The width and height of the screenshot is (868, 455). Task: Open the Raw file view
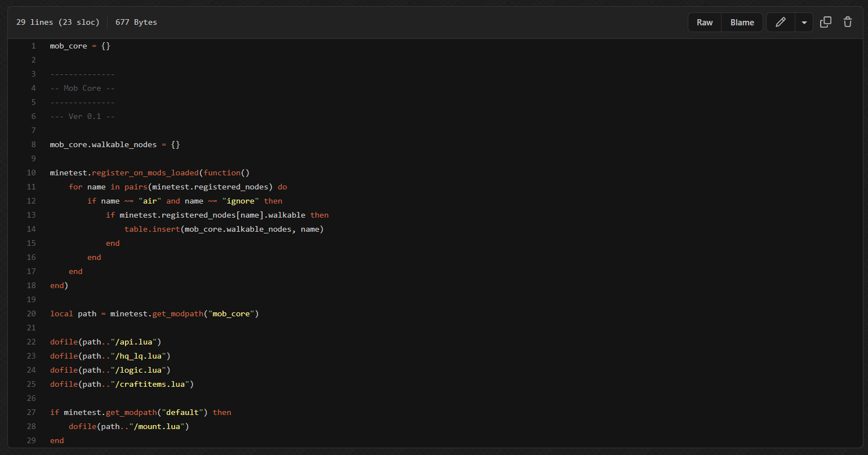click(x=704, y=23)
